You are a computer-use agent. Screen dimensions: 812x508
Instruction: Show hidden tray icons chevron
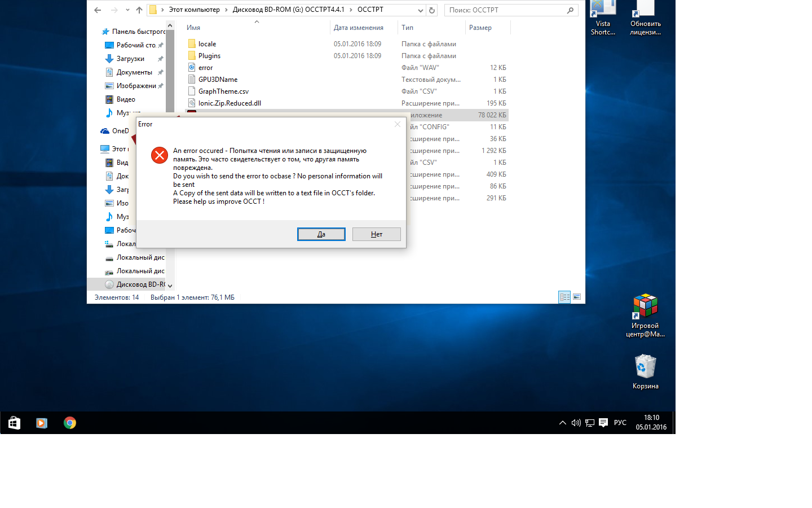[x=562, y=423]
